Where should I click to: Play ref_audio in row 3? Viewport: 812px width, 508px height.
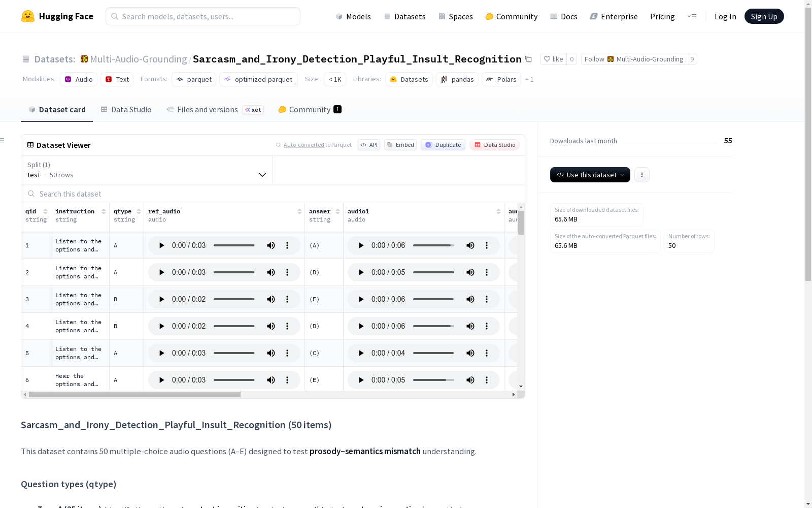tap(161, 299)
